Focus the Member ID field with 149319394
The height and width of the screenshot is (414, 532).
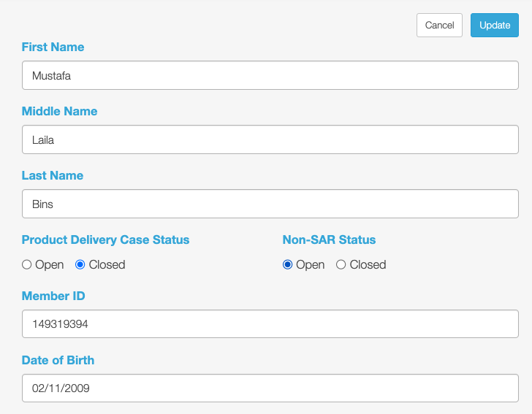click(x=270, y=323)
